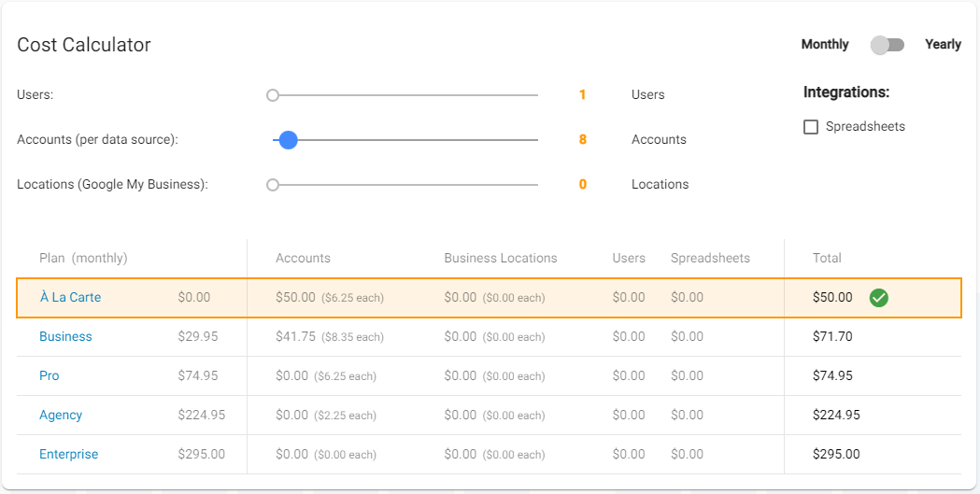Click the green checkmark on À La Carte
The height and width of the screenshot is (494, 980).
click(x=878, y=298)
